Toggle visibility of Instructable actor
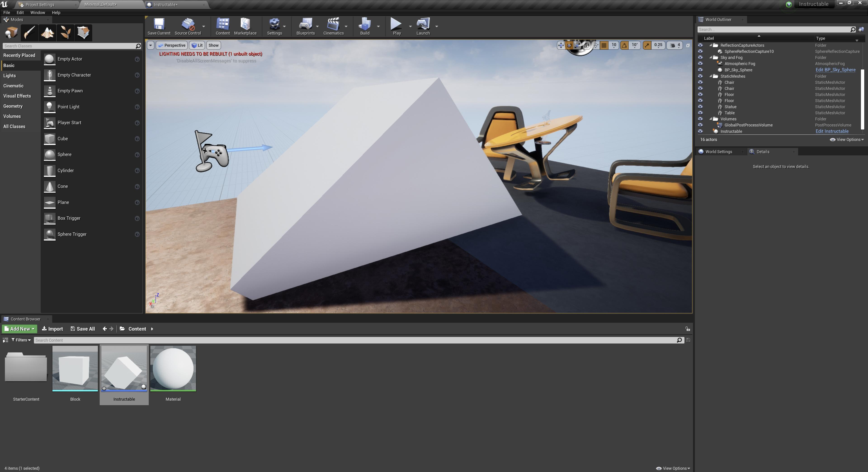868x472 pixels. point(700,131)
